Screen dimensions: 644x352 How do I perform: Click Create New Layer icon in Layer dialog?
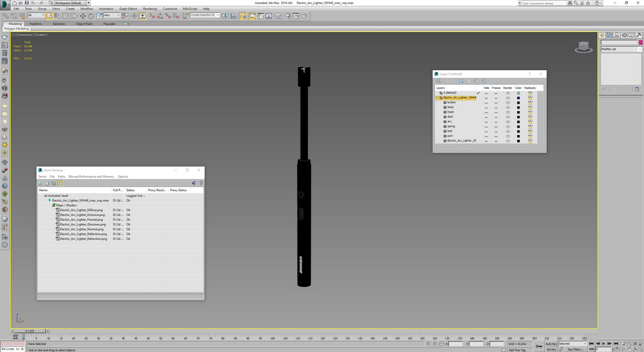[x=439, y=81]
